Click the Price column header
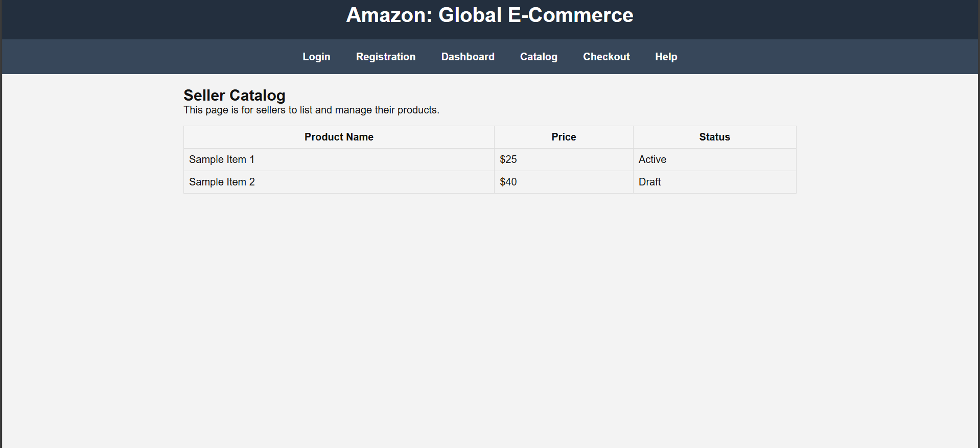The height and width of the screenshot is (448, 980). coord(564,137)
